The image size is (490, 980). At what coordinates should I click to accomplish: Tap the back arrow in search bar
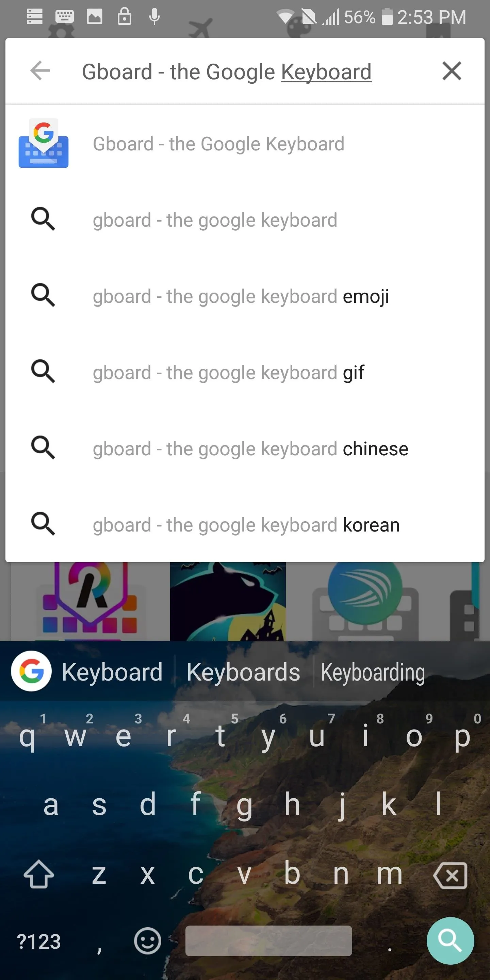(x=40, y=71)
